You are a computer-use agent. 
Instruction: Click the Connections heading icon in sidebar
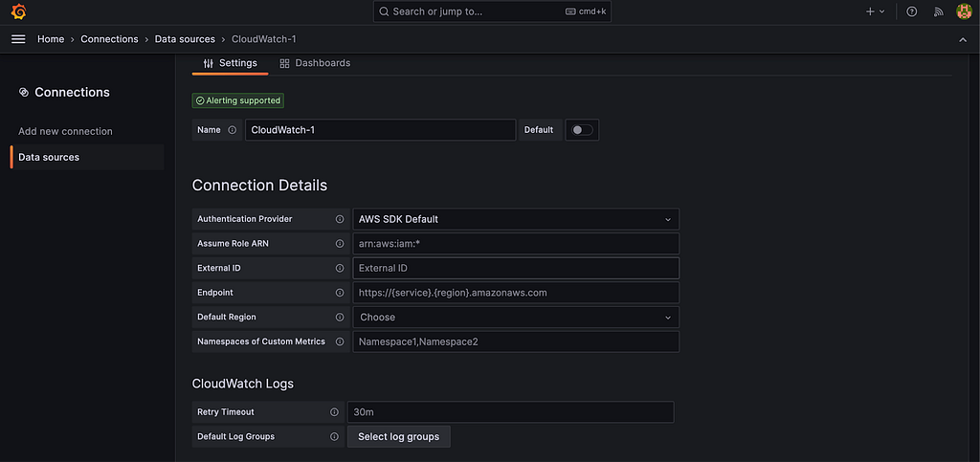24,93
